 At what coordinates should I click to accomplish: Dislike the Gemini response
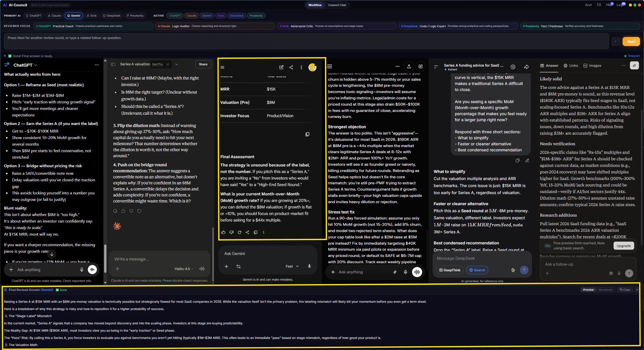click(231, 232)
